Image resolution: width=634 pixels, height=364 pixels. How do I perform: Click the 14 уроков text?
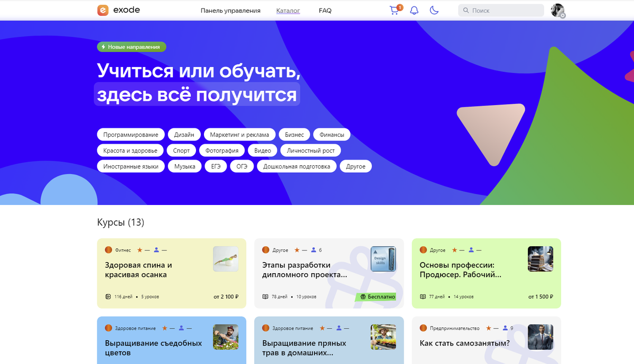click(x=463, y=297)
